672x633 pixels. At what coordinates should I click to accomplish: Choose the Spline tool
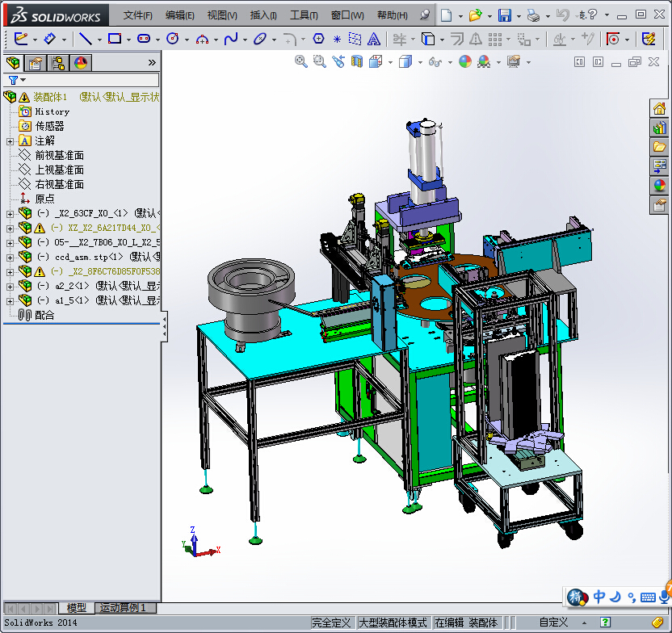tap(231, 39)
